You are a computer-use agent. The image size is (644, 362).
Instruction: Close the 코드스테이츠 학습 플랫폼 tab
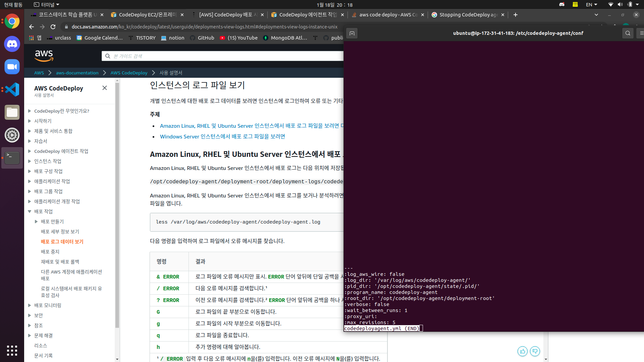[x=102, y=15]
